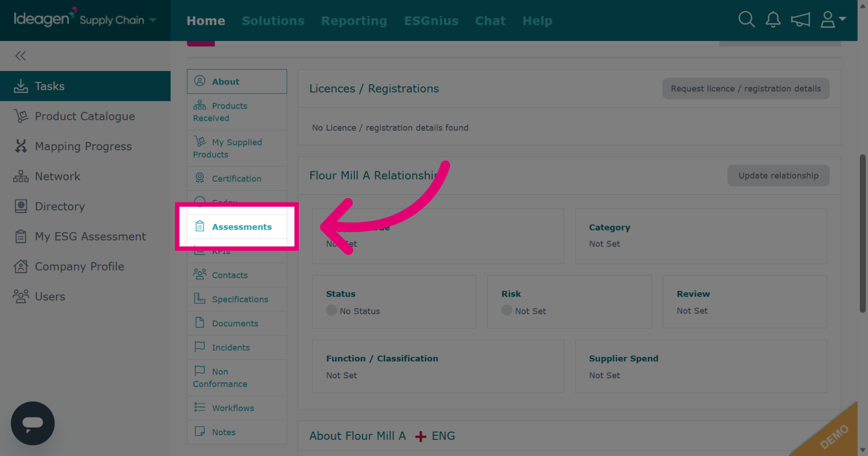
Task: Click the Documents page icon
Action: (200, 323)
